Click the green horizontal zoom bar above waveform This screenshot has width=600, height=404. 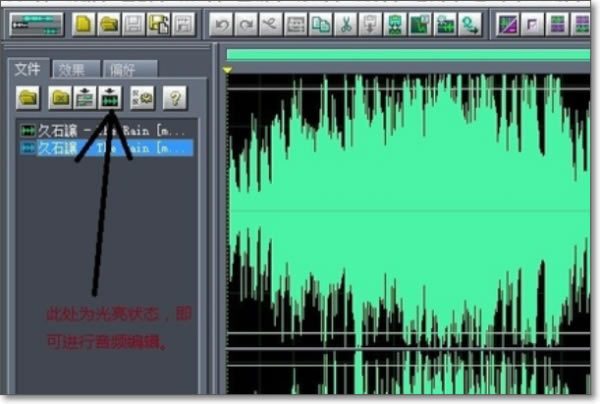(410, 54)
